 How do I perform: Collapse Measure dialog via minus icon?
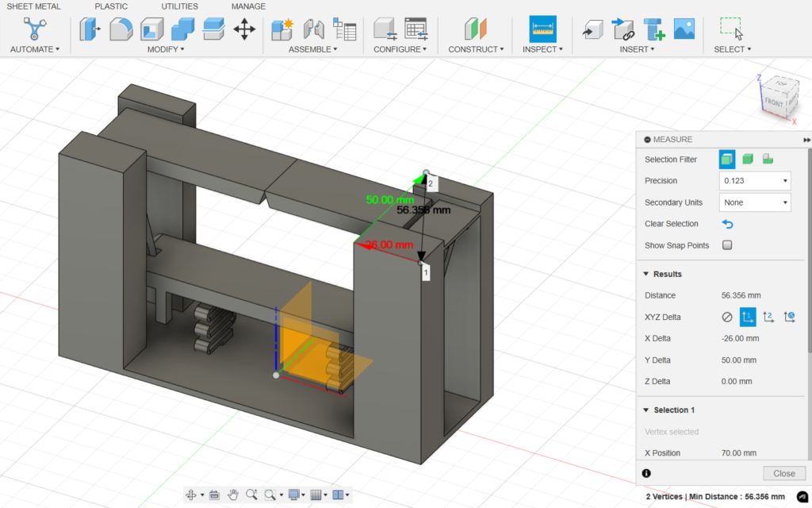(x=647, y=140)
